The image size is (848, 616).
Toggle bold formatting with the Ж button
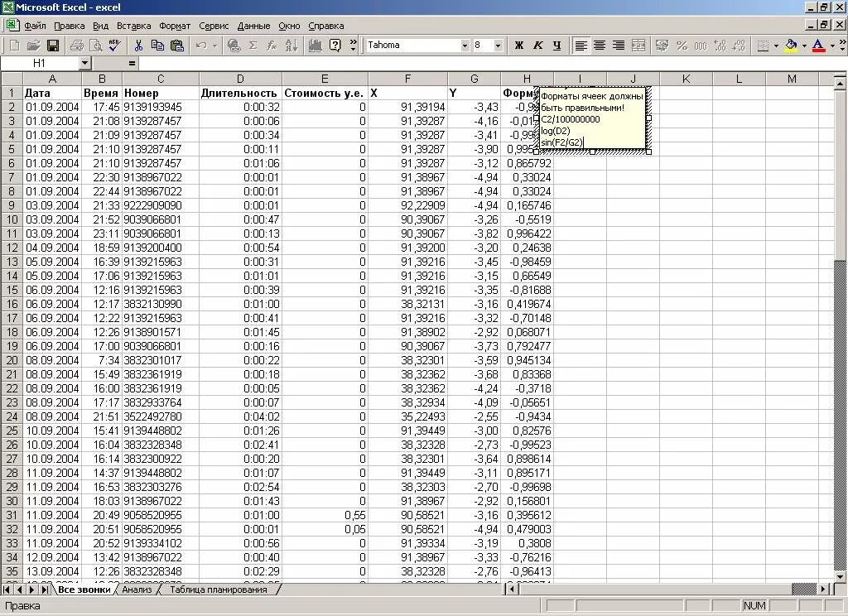point(518,46)
